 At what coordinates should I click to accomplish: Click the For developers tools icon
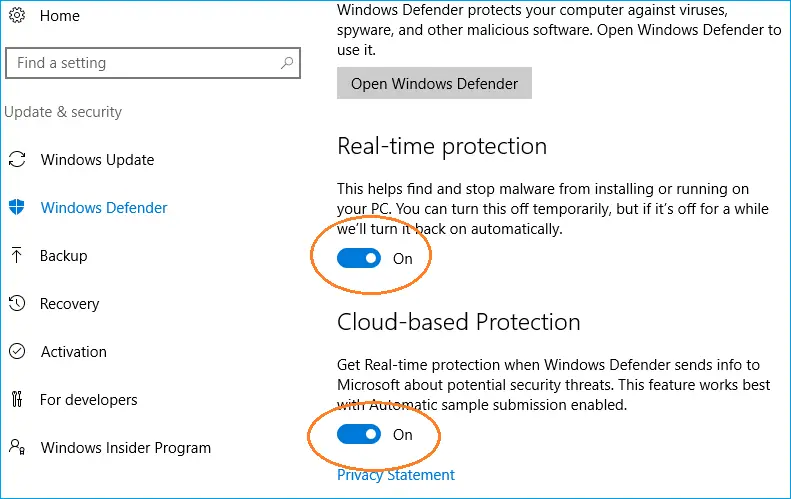click(17, 399)
